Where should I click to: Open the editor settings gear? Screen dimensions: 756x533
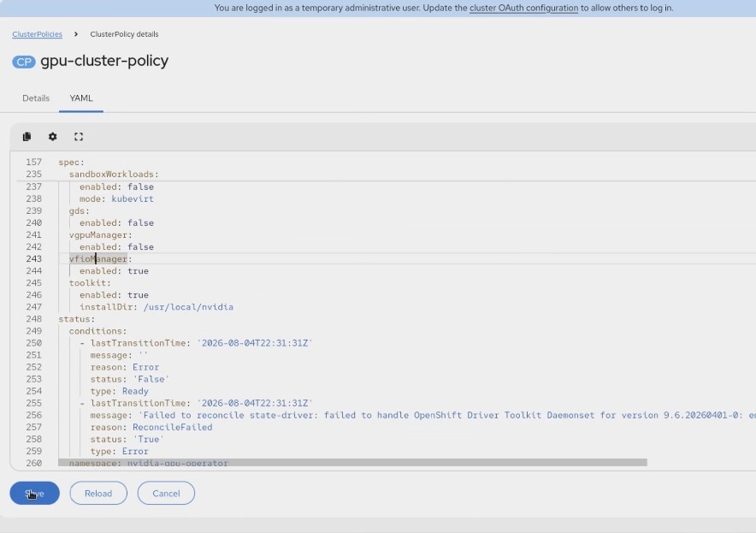pos(52,137)
